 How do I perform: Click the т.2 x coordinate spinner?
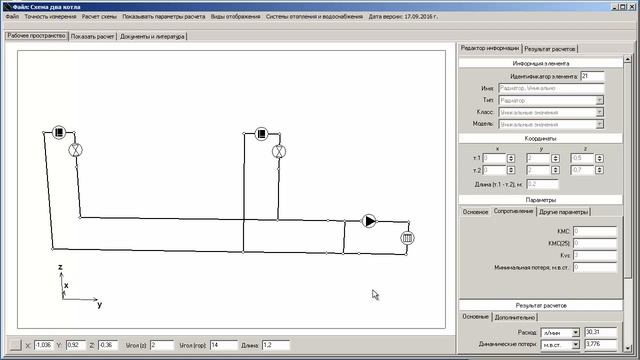[x=511, y=170]
